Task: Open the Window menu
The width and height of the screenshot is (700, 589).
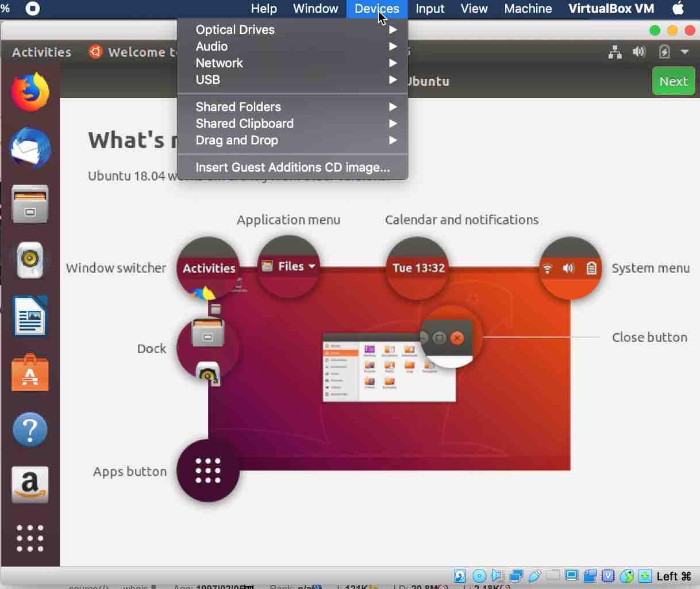Action: 316,9
